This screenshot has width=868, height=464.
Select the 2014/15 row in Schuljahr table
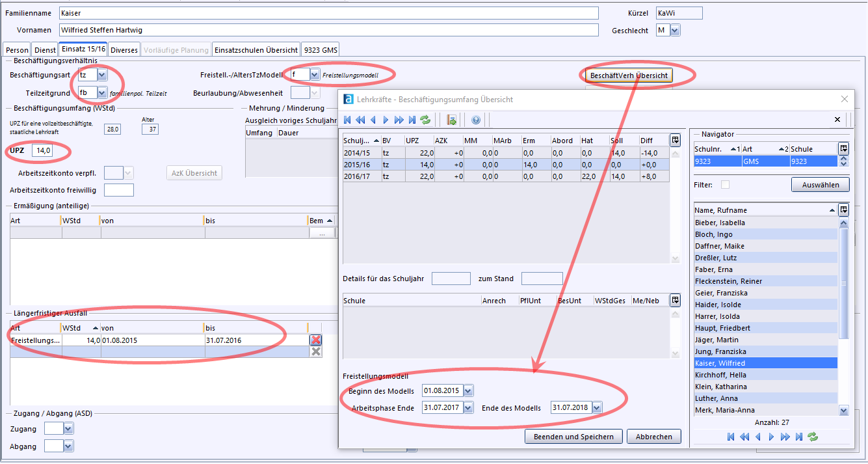[506, 152]
